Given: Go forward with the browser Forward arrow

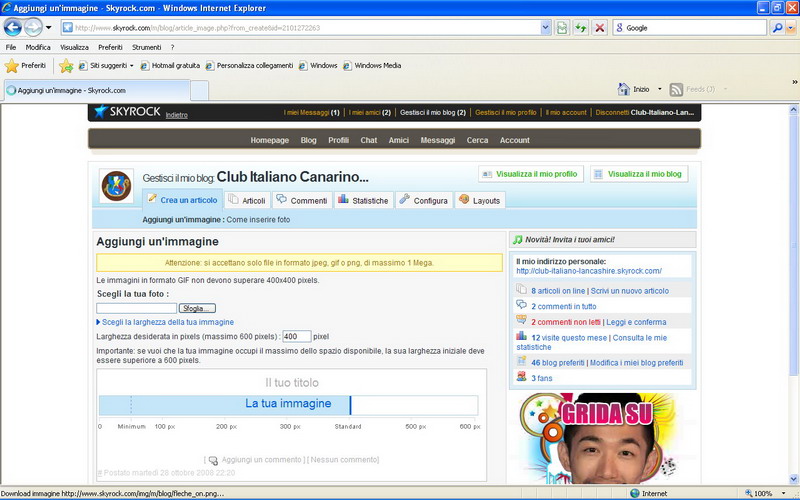Looking at the screenshot, I should (x=34, y=27).
